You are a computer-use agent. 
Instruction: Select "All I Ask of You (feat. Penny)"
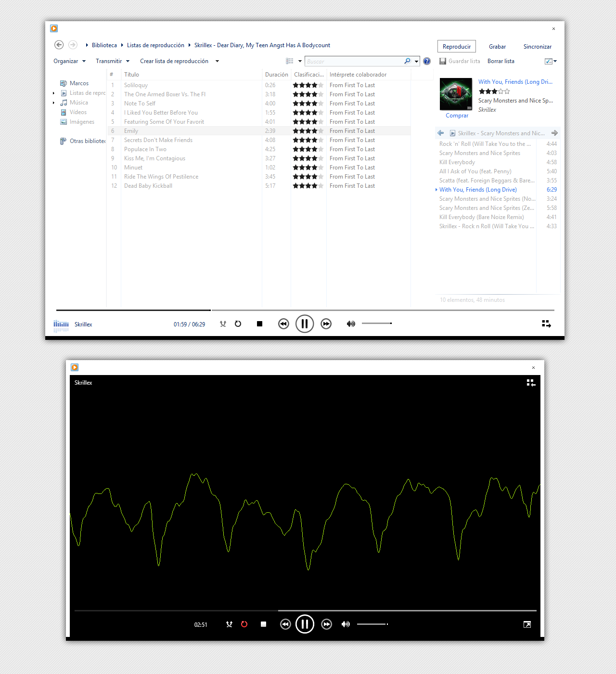point(498,171)
